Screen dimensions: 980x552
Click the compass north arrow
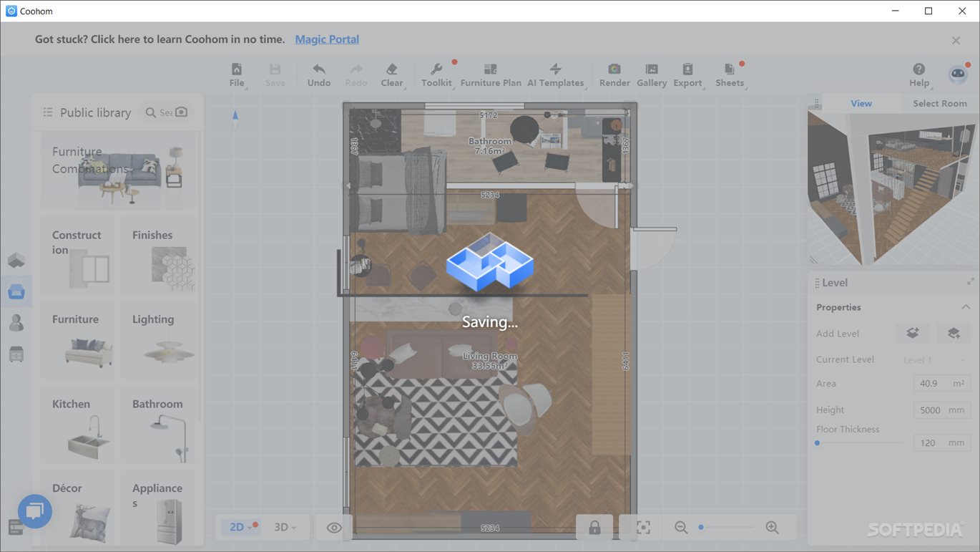point(235,116)
